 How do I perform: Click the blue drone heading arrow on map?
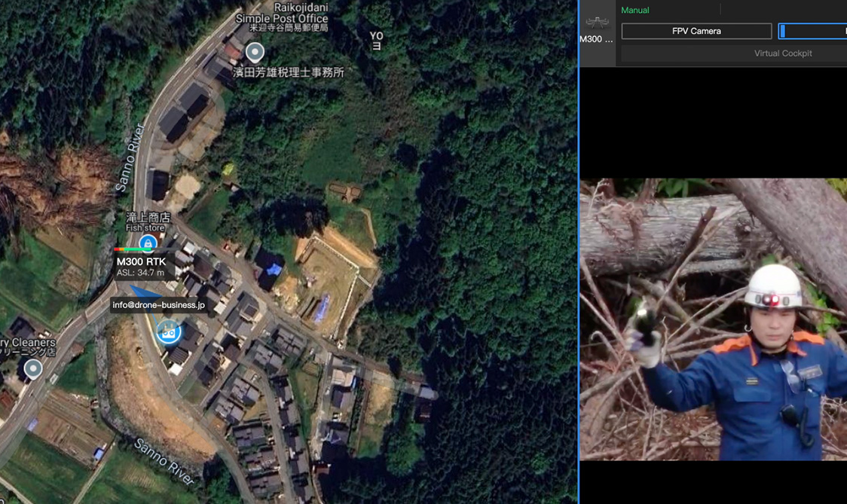coord(142,293)
